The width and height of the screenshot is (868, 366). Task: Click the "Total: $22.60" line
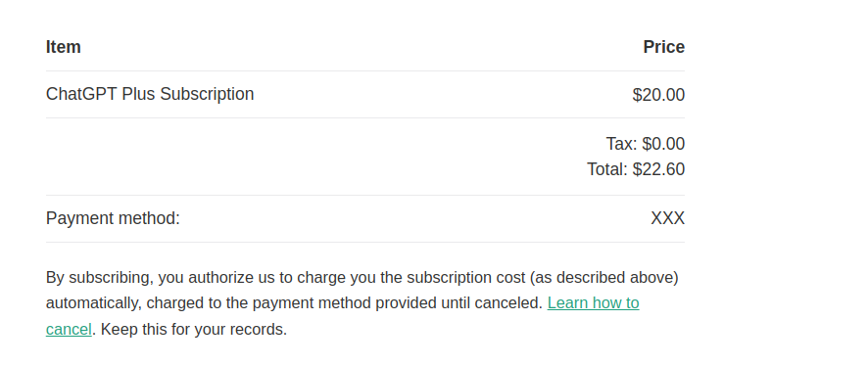(636, 169)
